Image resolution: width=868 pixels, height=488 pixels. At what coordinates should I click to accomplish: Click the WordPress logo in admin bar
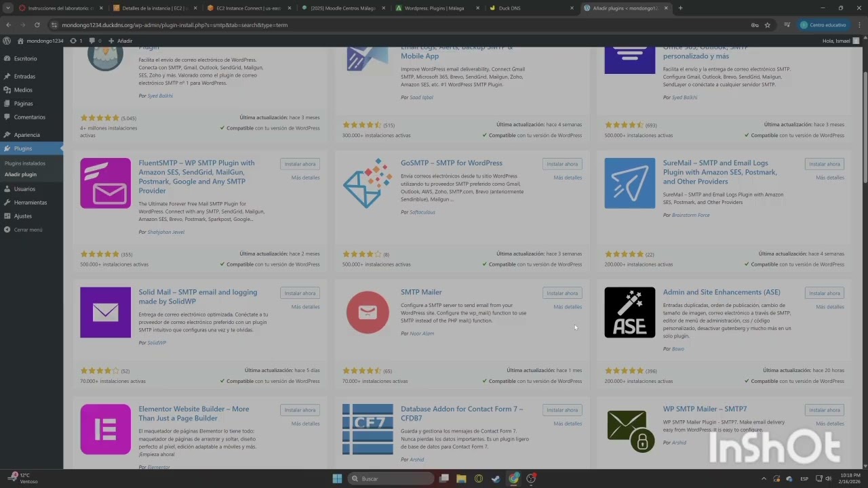click(7, 41)
